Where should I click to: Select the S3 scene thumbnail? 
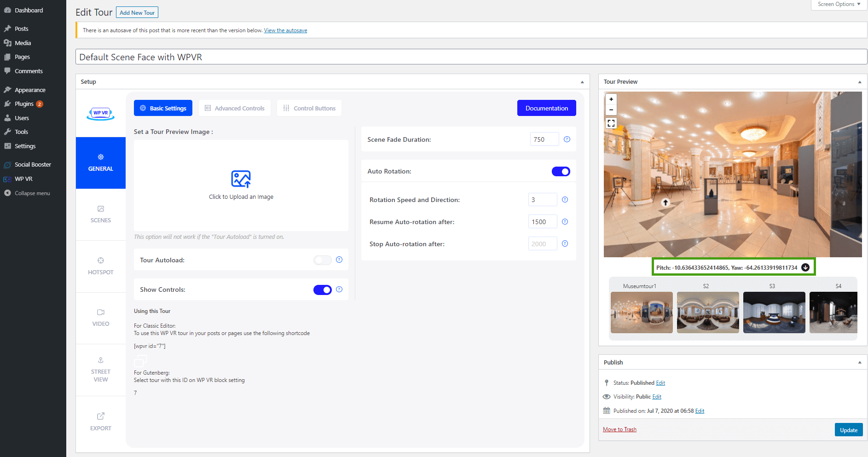pyautogui.click(x=774, y=312)
